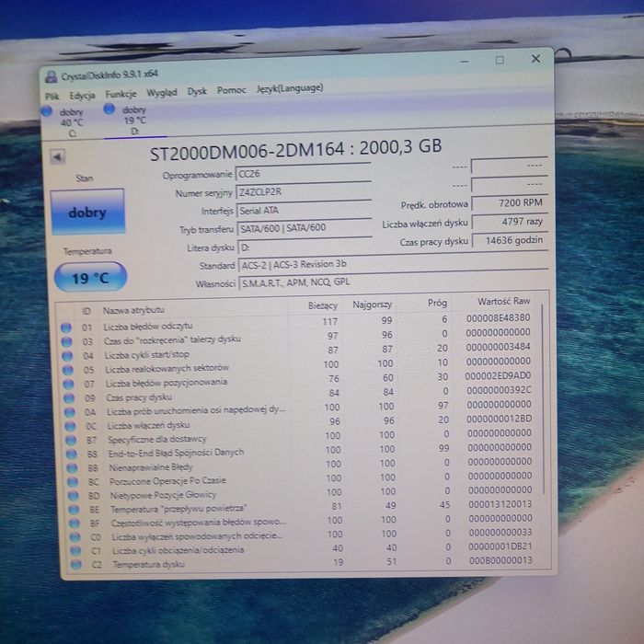Click the 4797 razy power-on count field
Viewport: 644px width, 644px height.
(510, 222)
